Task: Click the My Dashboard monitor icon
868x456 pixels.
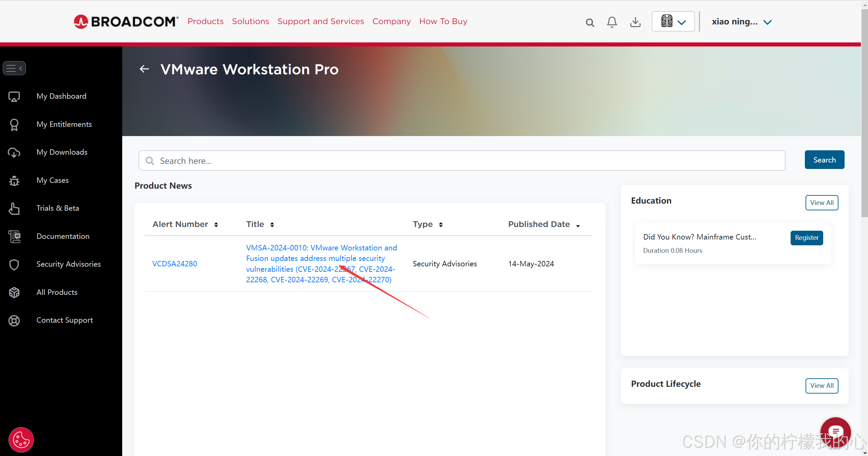Action: click(x=14, y=97)
